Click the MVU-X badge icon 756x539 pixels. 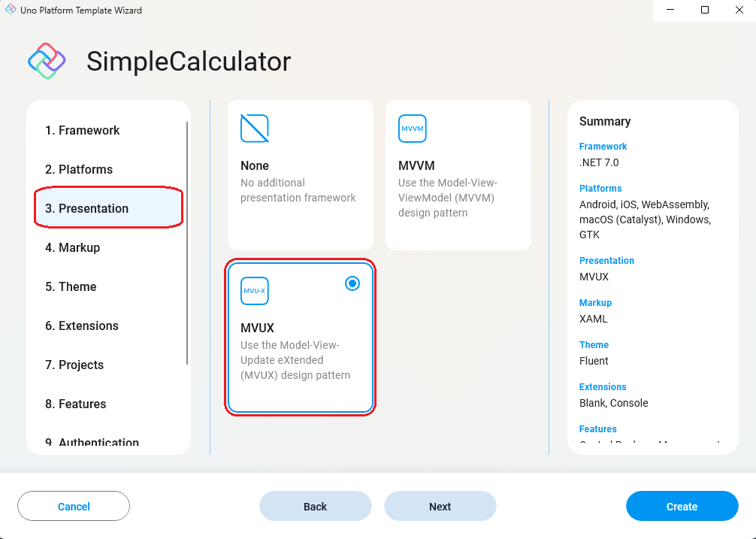pos(254,290)
